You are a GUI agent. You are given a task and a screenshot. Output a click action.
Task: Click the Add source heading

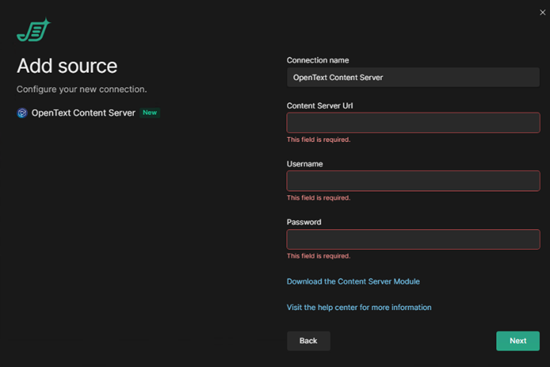pos(67,66)
